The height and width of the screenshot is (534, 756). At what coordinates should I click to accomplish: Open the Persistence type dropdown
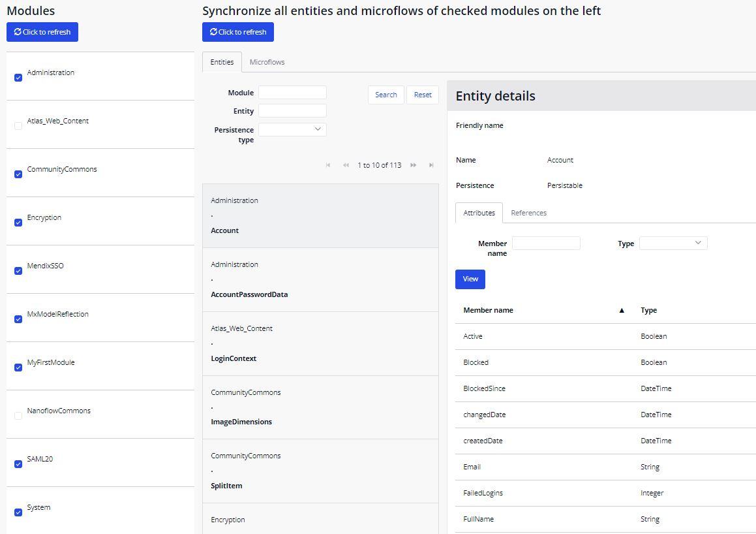click(x=292, y=129)
